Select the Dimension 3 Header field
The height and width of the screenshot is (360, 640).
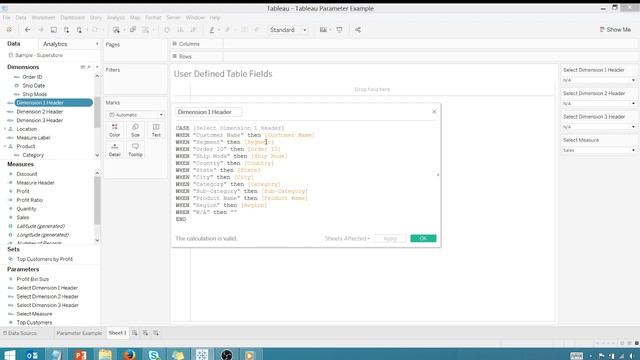tap(40, 120)
